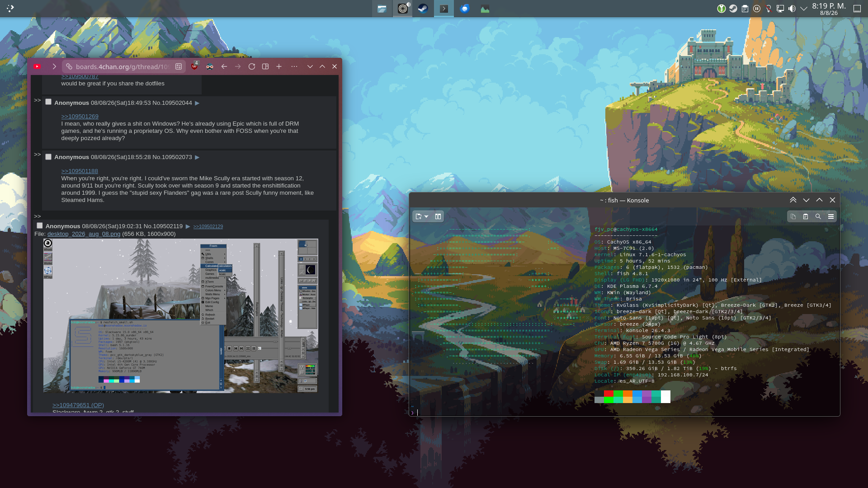Open the clock showing 8:19 P. M.

[829, 9]
